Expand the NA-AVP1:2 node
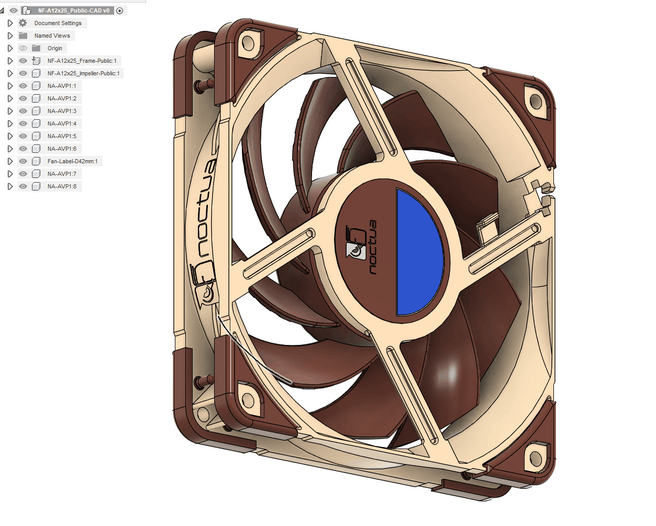Viewport: 656px width, 526px height. (10, 98)
